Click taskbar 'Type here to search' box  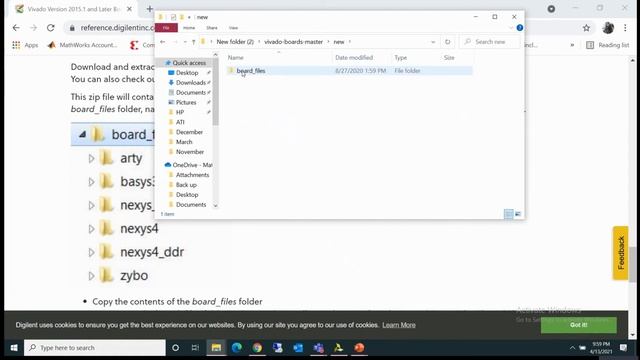pyautogui.click(x=95, y=348)
